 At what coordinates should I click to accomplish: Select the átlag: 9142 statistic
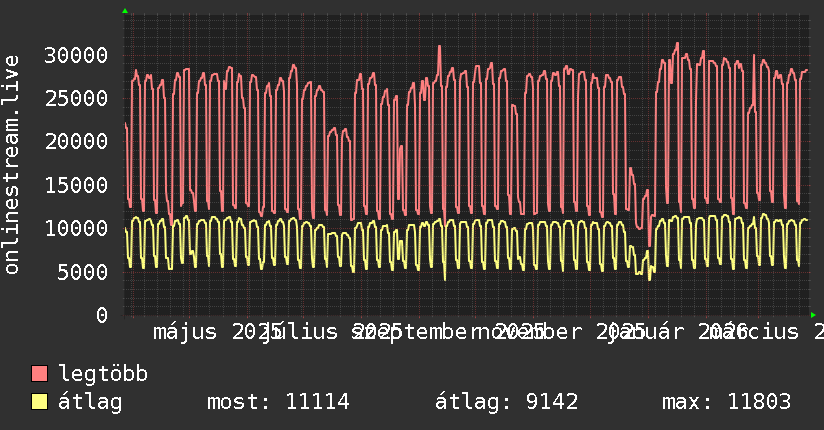[507, 402]
